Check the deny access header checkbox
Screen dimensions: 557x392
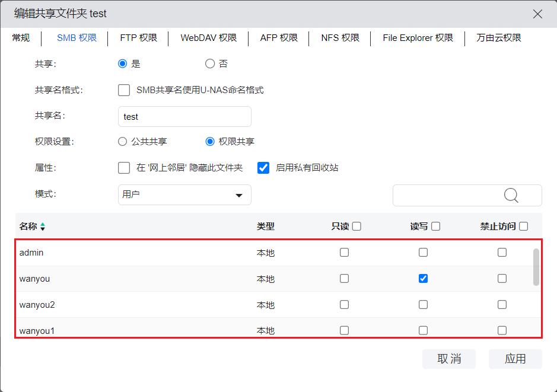coord(523,226)
